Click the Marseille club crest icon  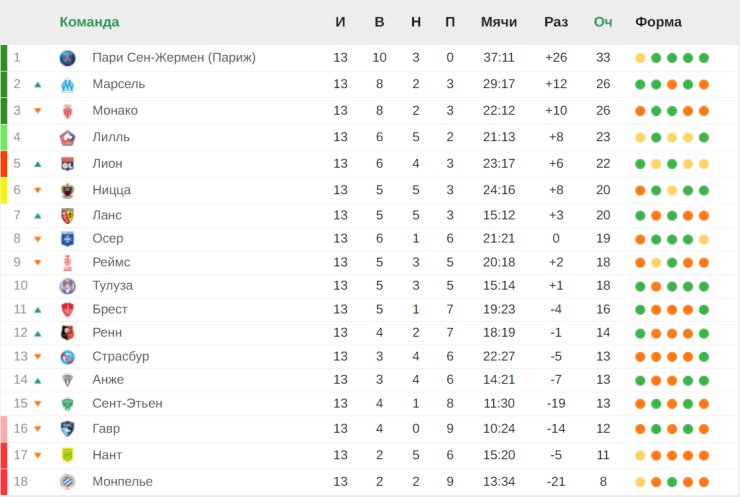[67, 85]
